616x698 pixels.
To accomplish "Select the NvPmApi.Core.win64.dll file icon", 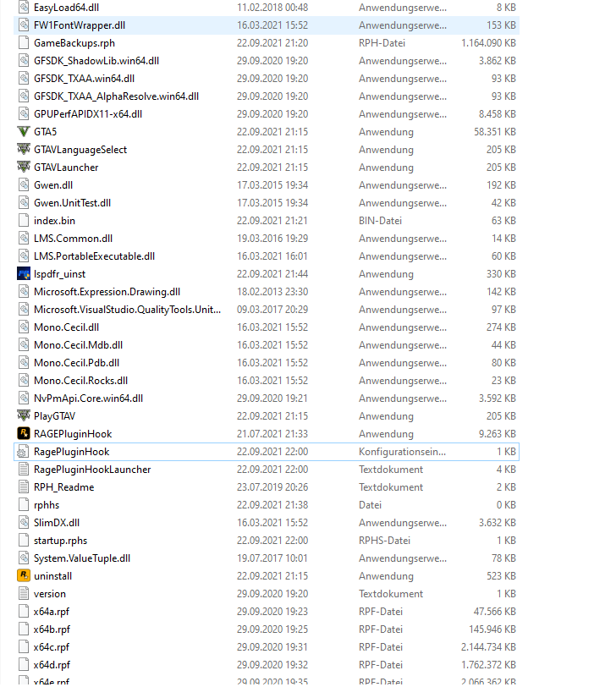I will tap(24, 398).
